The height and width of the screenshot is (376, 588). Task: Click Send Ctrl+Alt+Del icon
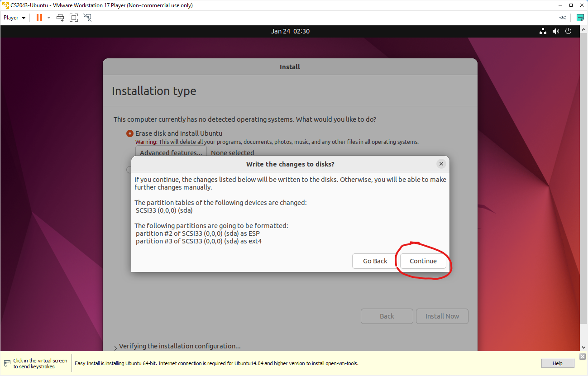click(60, 18)
